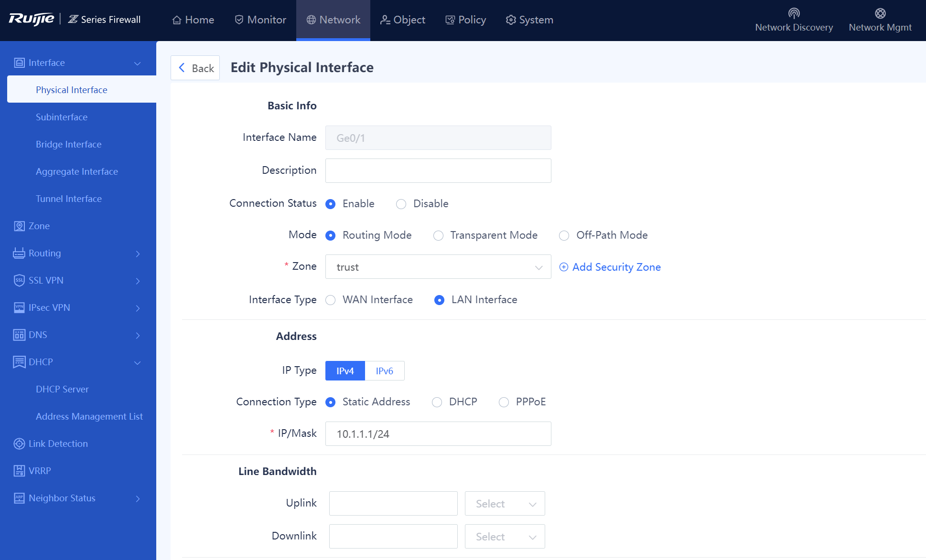Viewport: 926px width, 560px height.
Task: Click the VRRP sidebar icon
Action: 19,471
